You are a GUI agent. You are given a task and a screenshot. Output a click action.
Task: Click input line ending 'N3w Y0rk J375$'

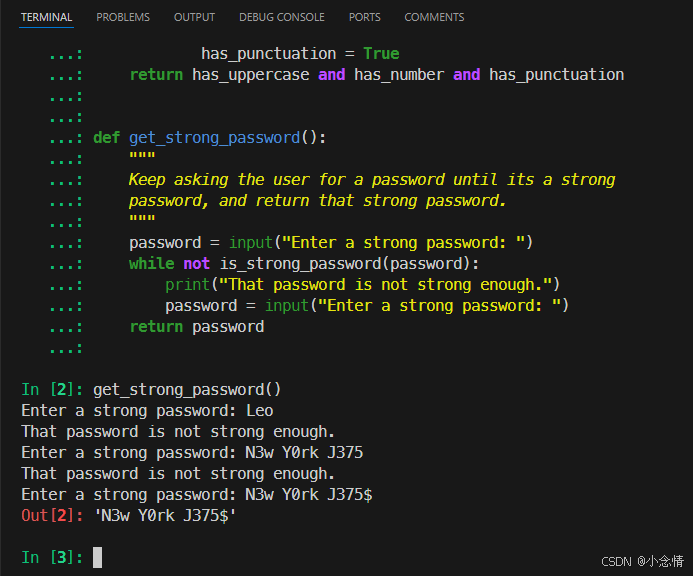197,495
